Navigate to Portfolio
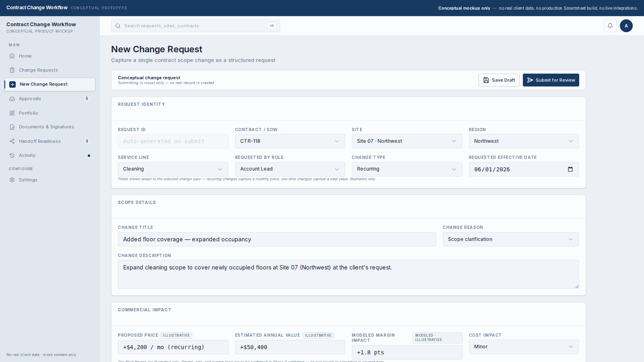This screenshot has width=644, height=362. pos(50,113)
